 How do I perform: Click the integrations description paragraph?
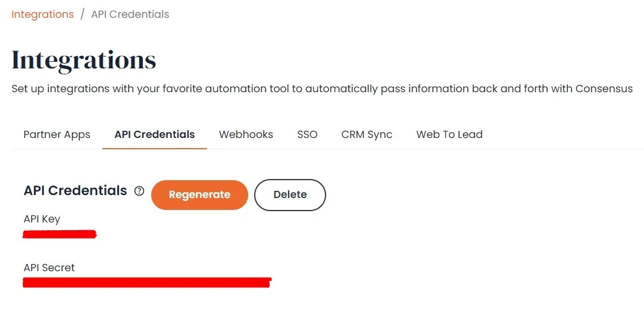(322, 89)
